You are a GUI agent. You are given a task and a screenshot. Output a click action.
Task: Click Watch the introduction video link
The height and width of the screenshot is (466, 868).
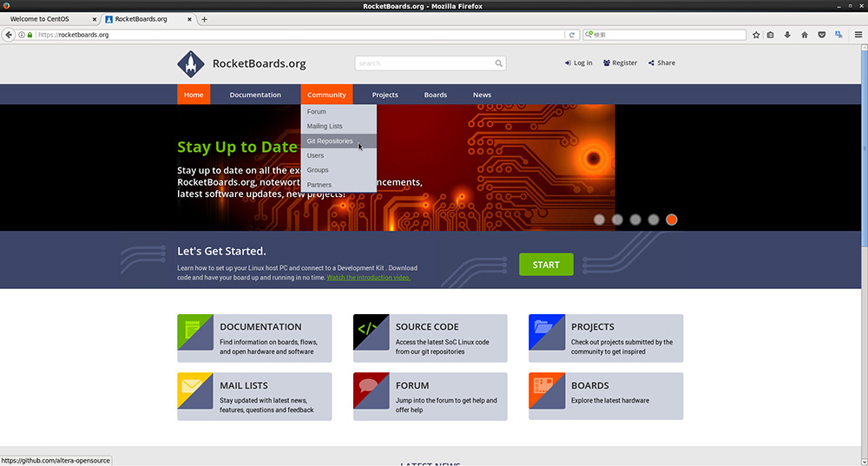368,278
